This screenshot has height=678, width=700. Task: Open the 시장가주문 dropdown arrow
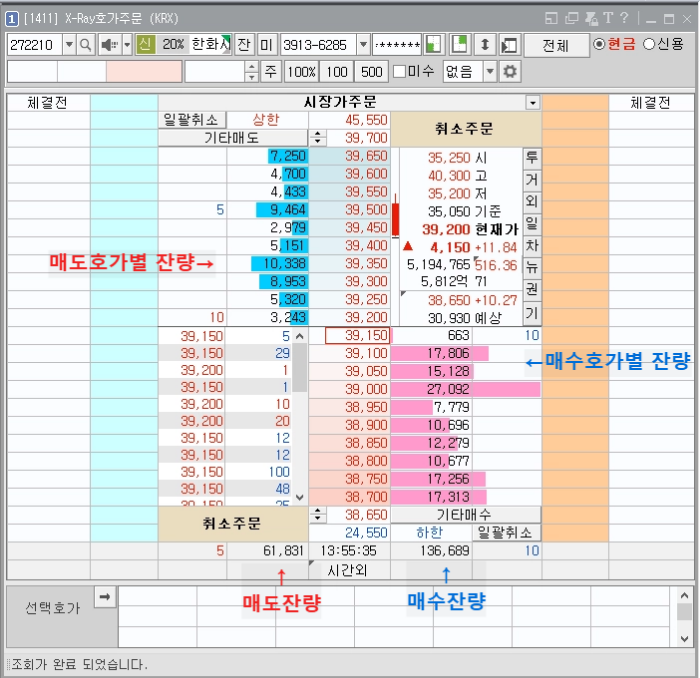(532, 103)
